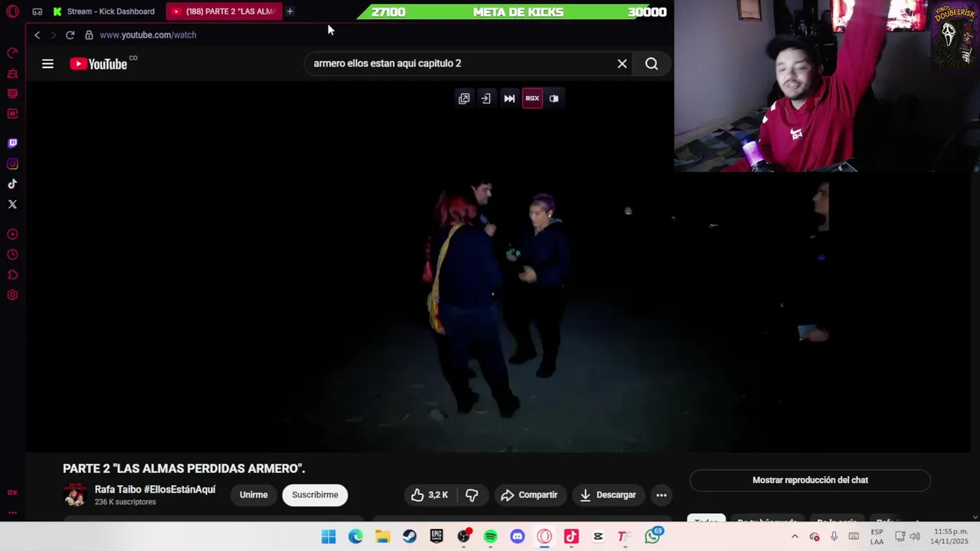This screenshot has width=980, height=551.
Task: Open the three-dot more actions menu
Action: pyautogui.click(x=661, y=495)
